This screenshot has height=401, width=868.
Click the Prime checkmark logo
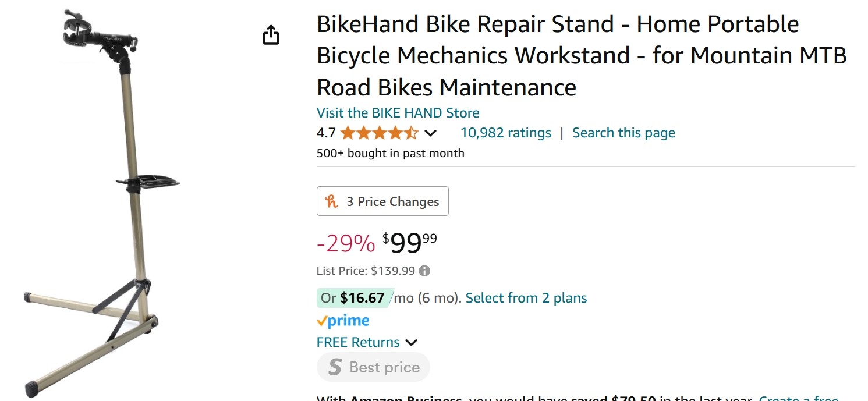tap(323, 320)
